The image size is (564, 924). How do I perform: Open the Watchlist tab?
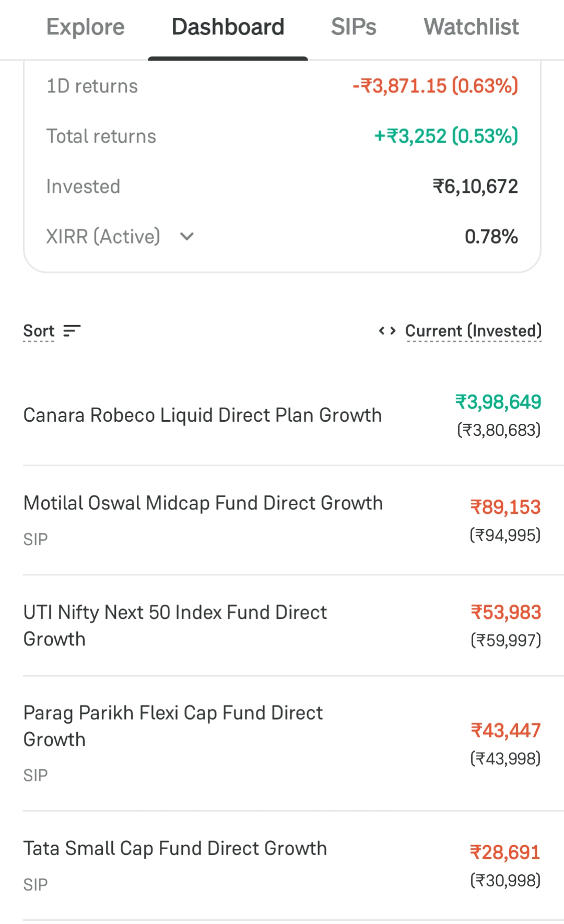(x=471, y=27)
